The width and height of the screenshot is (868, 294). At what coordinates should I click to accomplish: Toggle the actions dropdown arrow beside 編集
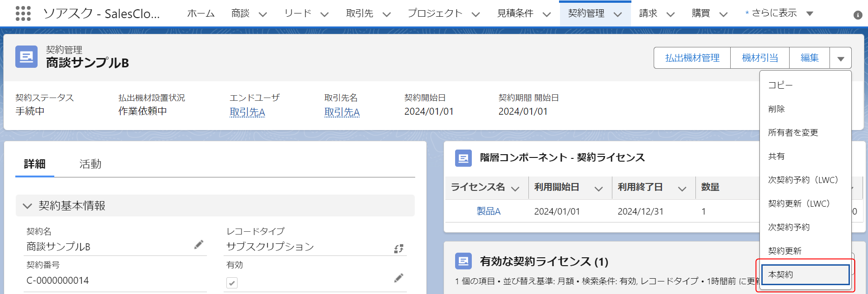(840, 59)
